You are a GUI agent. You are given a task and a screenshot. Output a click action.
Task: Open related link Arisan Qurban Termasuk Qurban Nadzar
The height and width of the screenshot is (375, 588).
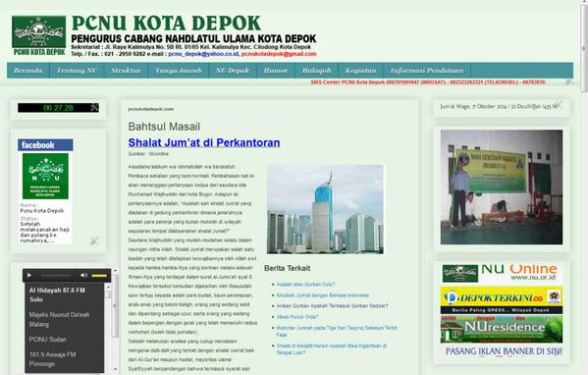332,306
